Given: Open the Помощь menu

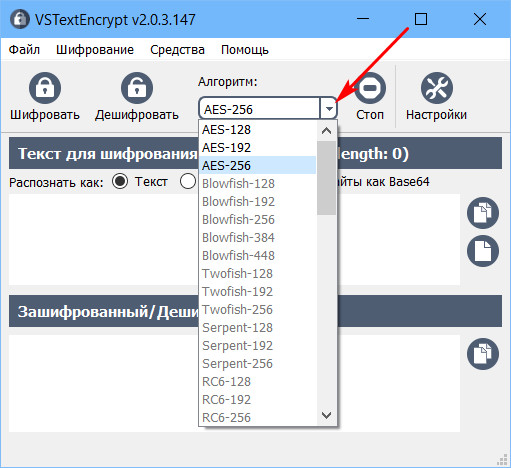Looking at the screenshot, I should pos(245,50).
